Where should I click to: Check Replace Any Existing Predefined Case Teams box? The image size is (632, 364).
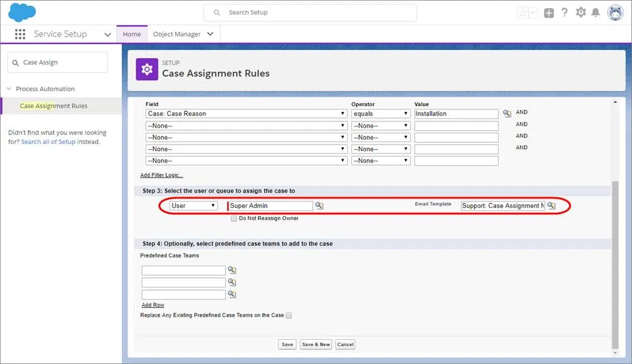tap(289, 315)
